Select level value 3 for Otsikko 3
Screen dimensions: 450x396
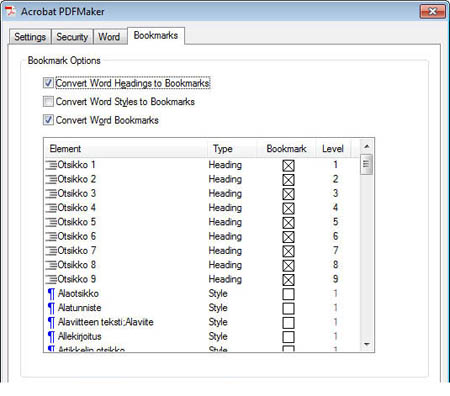335,193
